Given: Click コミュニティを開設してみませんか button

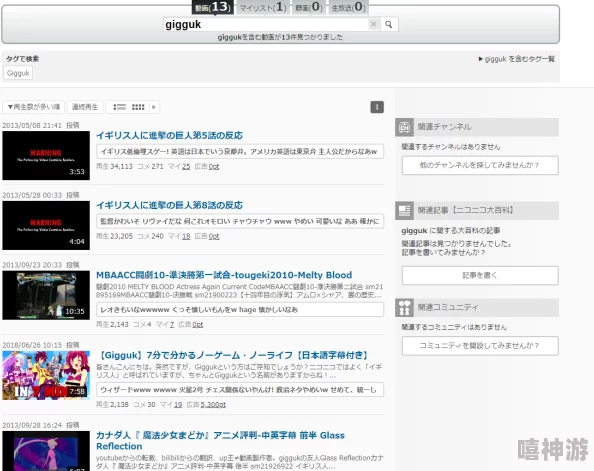Looking at the screenshot, I should point(480,346).
